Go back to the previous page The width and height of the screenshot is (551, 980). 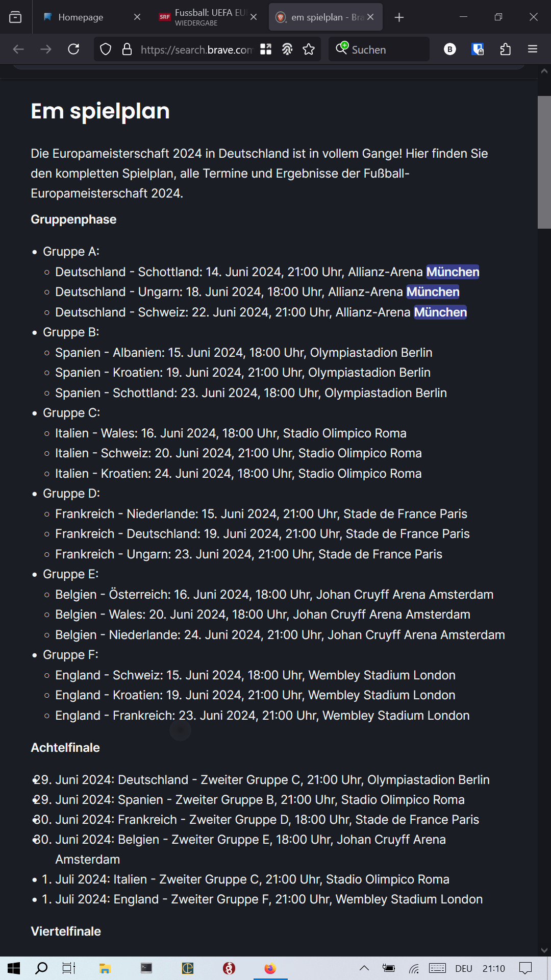click(x=18, y=49)
